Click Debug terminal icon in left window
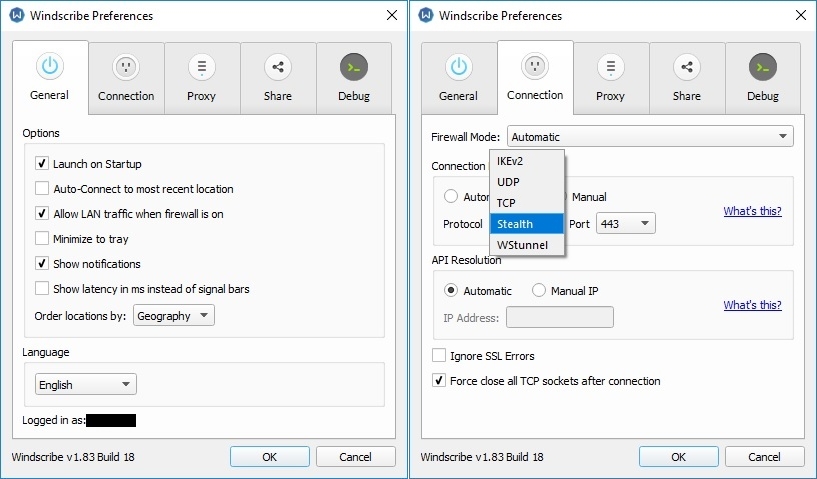Image resolution: width=817 pixels, height=479 pixels. point(354,67)
